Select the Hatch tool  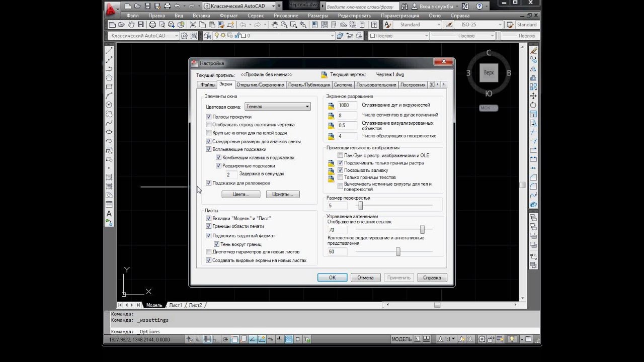point(109,177)
